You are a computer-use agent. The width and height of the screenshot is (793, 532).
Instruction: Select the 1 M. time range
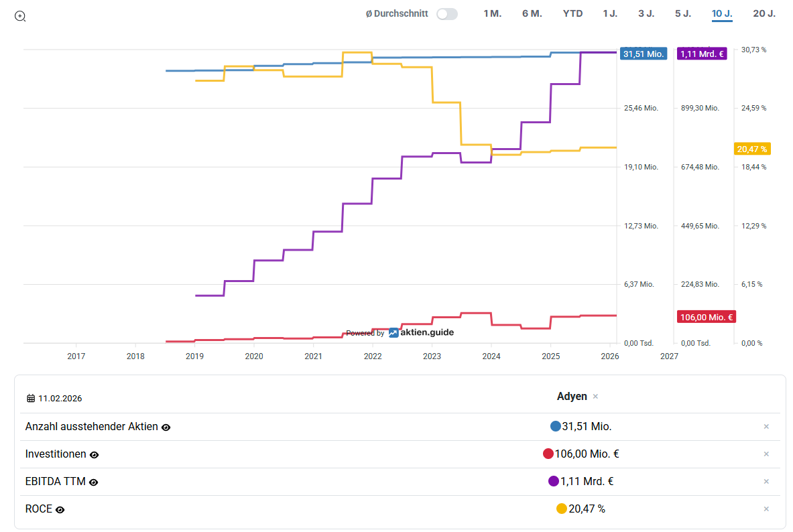pos(492,13)
